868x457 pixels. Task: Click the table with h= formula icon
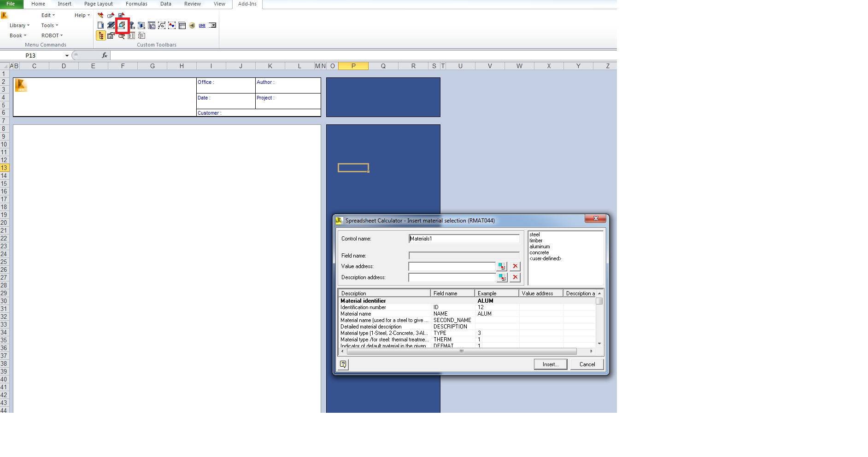tap(152, 25)
